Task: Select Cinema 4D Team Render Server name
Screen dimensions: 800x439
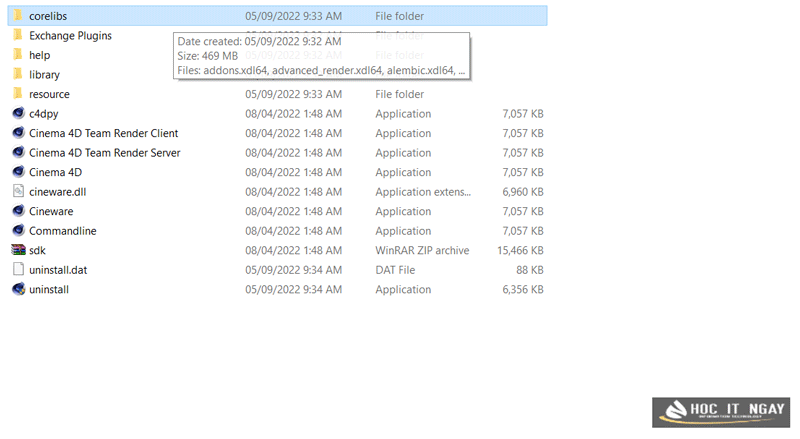Action: click(105, 153)
